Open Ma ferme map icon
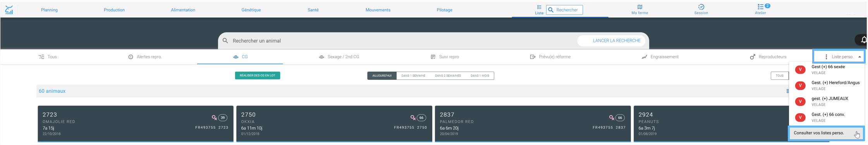Image resolution: width=868 pixels, height=145 pixels. pos(639,7)
